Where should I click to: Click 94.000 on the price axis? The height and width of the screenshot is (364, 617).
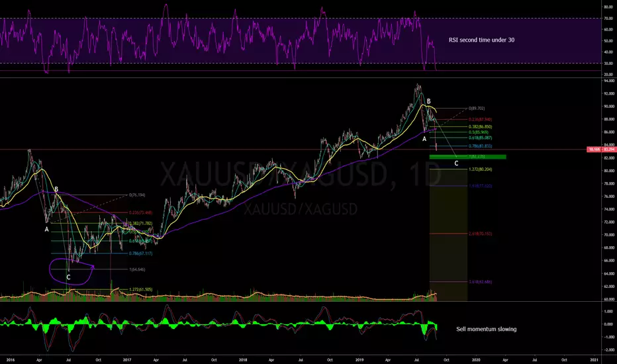click(609, 81)
